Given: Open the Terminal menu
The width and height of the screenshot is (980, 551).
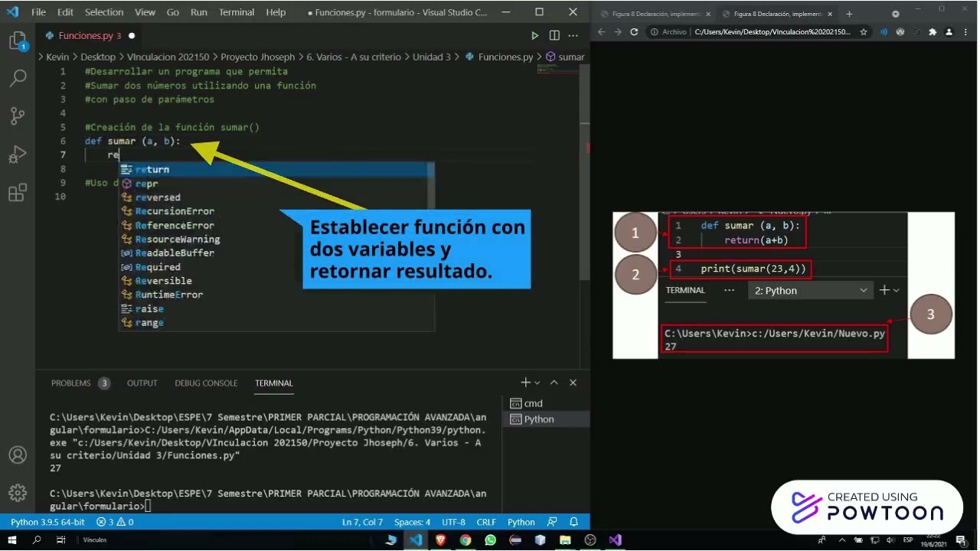Looking at the screenshot, I should (237, 12).
